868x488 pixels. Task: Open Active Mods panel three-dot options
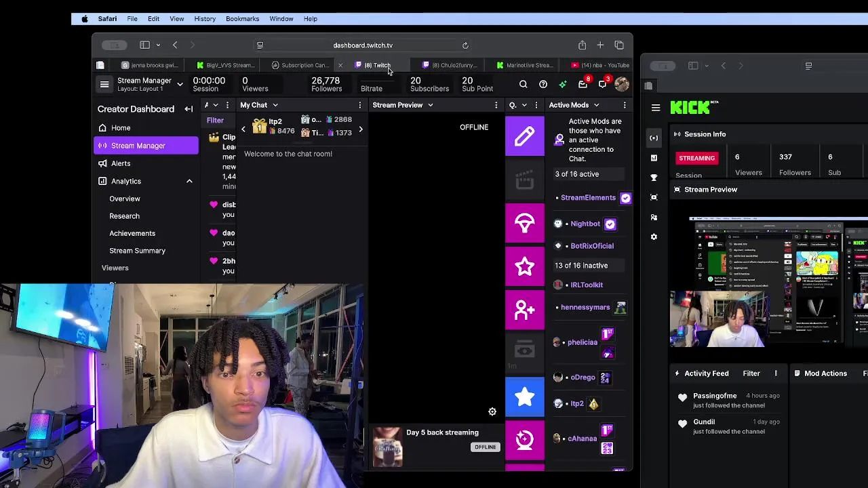625,105
